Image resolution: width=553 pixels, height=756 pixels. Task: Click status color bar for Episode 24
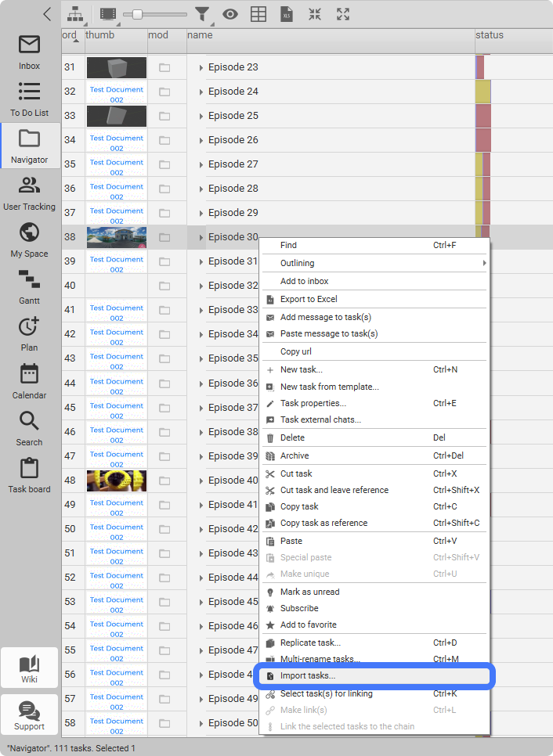(x=483, y=92)
